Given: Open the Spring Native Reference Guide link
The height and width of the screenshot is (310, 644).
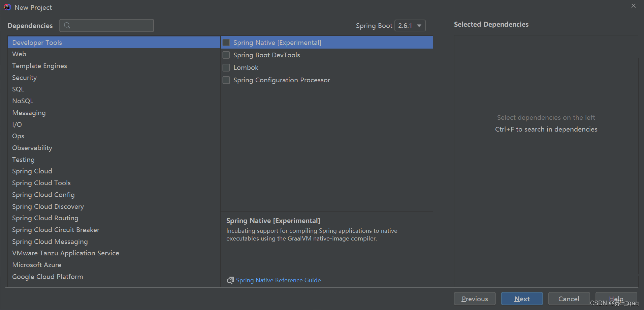Looking at the screenshot, I should (x=278, y=280).
